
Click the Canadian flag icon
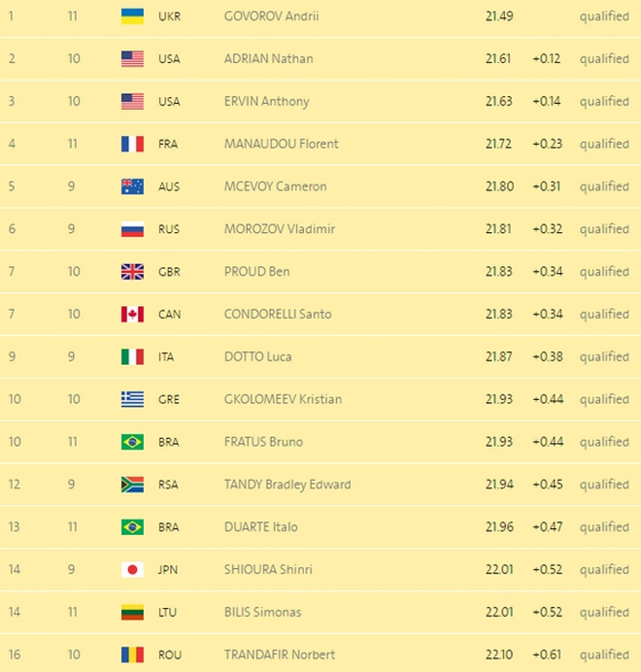(132, 314)
